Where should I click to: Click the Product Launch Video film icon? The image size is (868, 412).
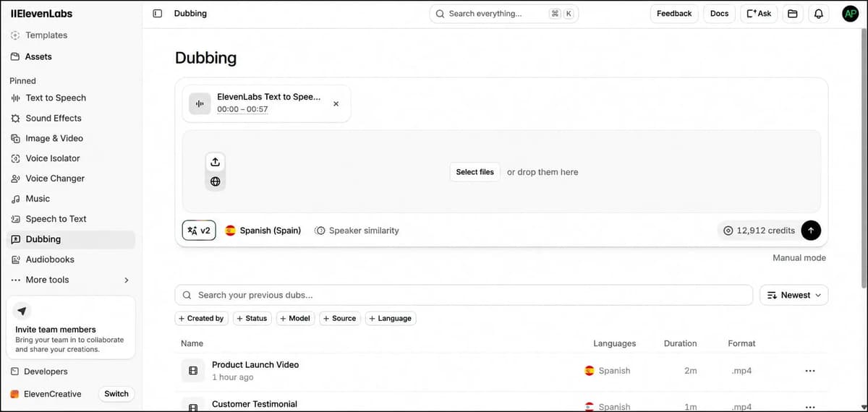tap(192, 371)
